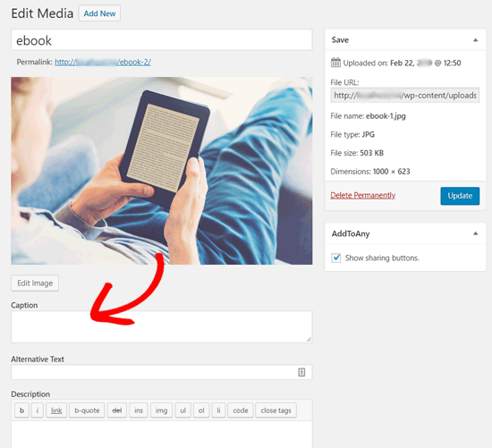Click the File type JPG value

point(368,134)
